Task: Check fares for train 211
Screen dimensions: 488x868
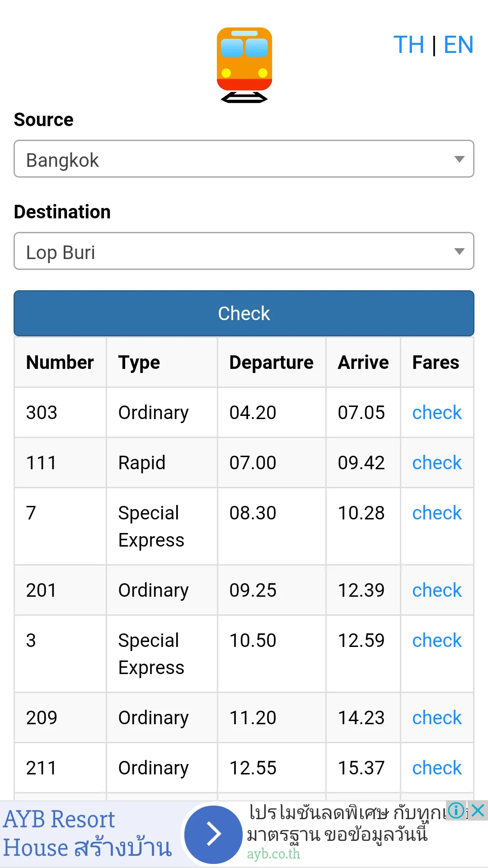Action: coord(437,768)
